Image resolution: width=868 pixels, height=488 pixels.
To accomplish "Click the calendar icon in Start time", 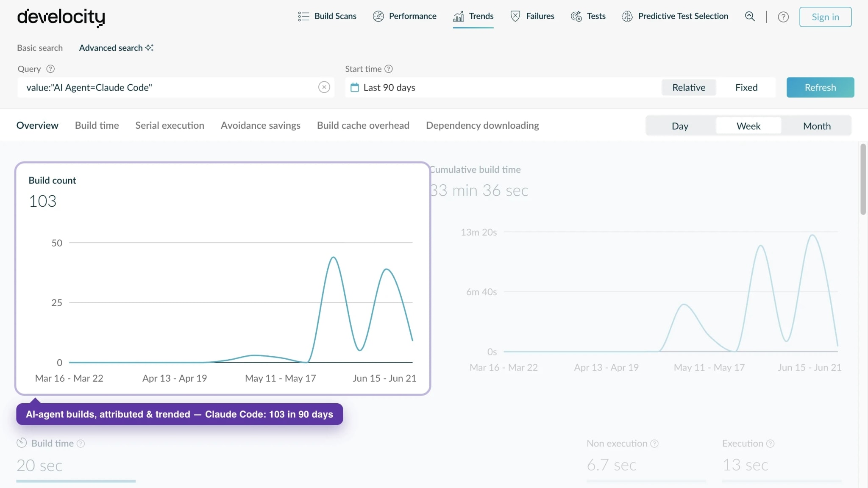I will [x=355, y=88].
